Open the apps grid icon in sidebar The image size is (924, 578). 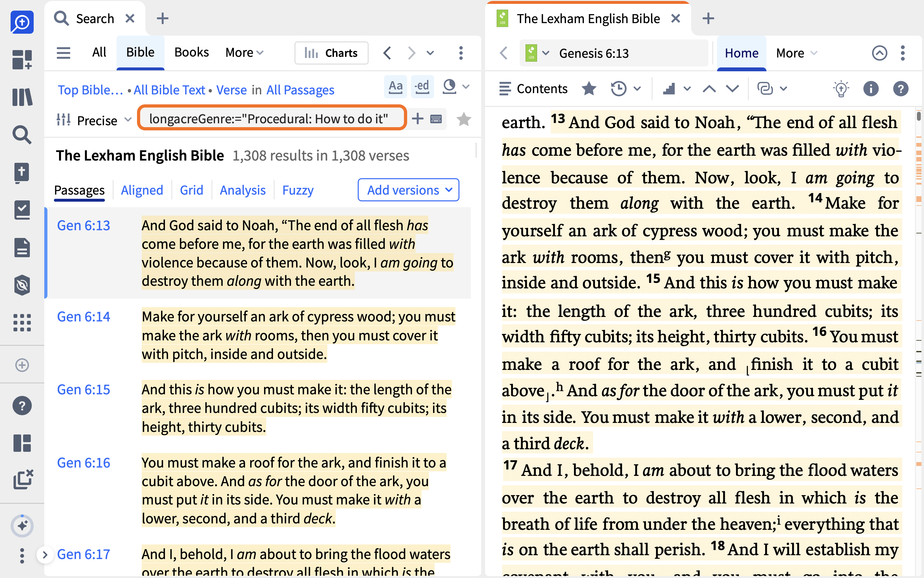(x=22, y=323)
